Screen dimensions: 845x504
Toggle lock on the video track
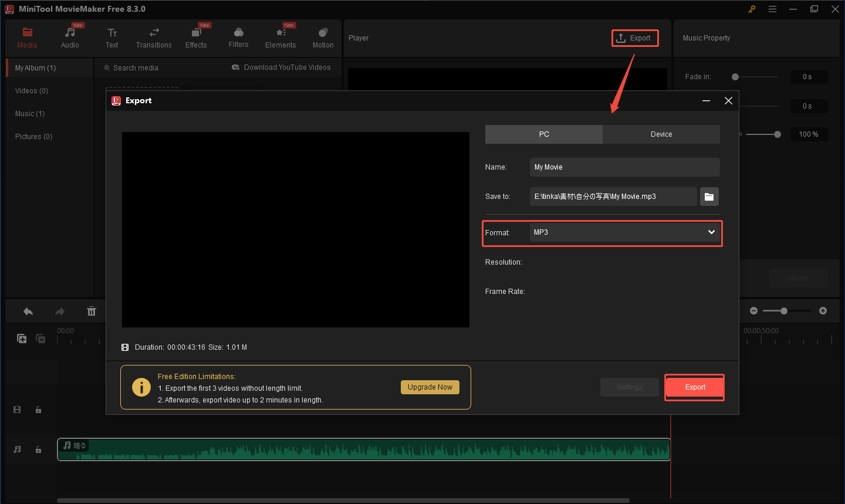pyautogui.click(x=38, y=410)
